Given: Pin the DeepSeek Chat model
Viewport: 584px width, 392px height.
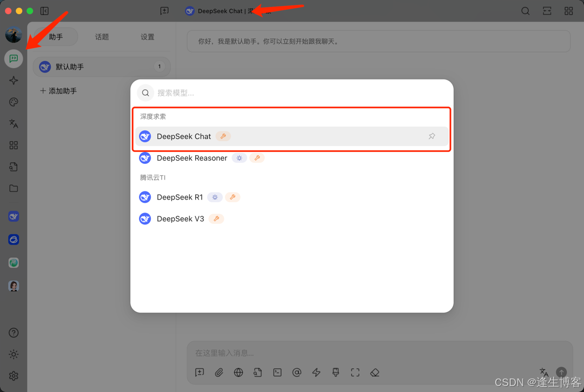Looking at the screenshot, I should (x=432, y=136).
